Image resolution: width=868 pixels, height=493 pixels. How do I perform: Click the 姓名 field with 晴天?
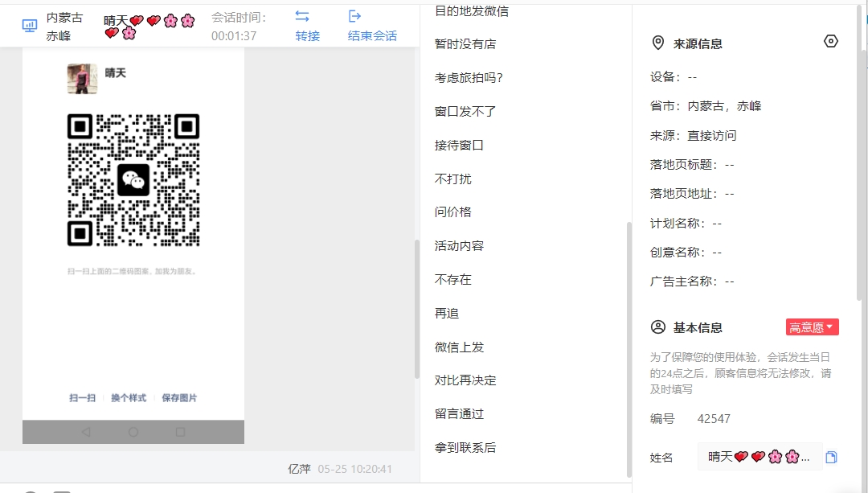point(759,457)
